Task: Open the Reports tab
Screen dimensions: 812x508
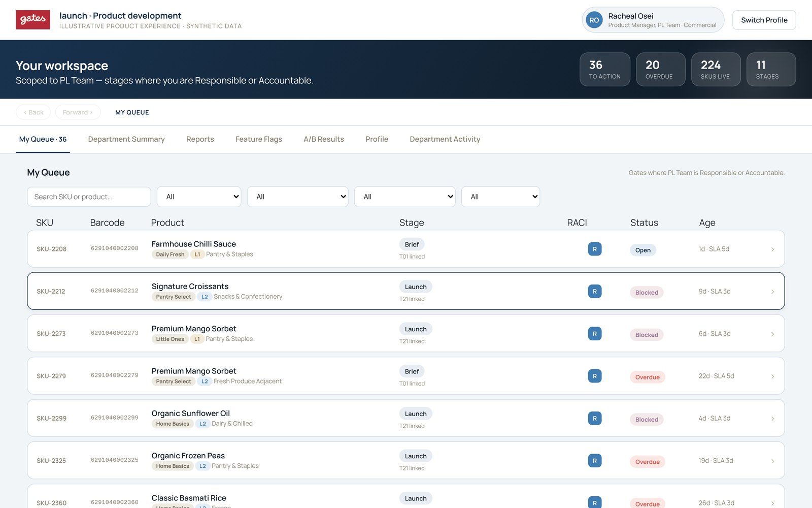Action: pyautogui.click(x=200, y=139)
